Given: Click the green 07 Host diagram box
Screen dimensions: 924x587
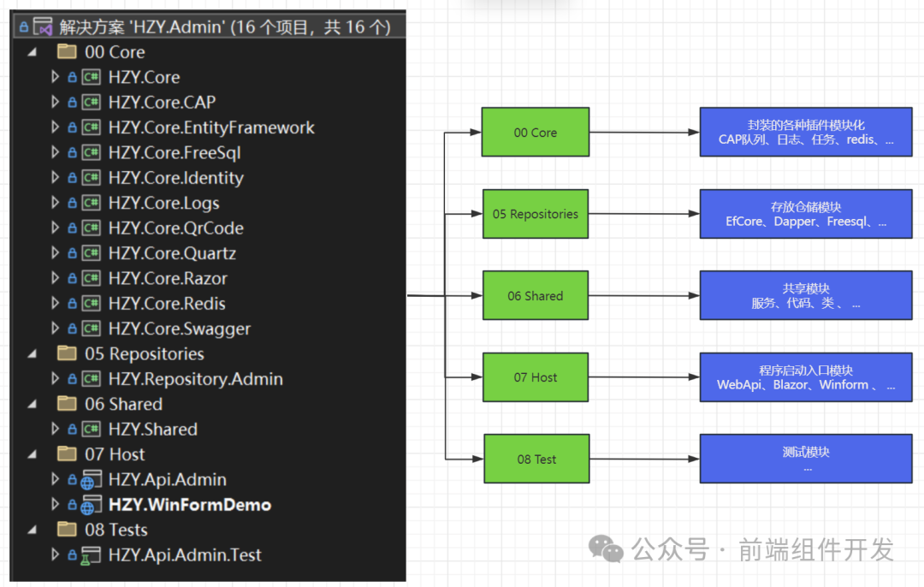Looking at the screenshot, I should (x=535, y=377).
